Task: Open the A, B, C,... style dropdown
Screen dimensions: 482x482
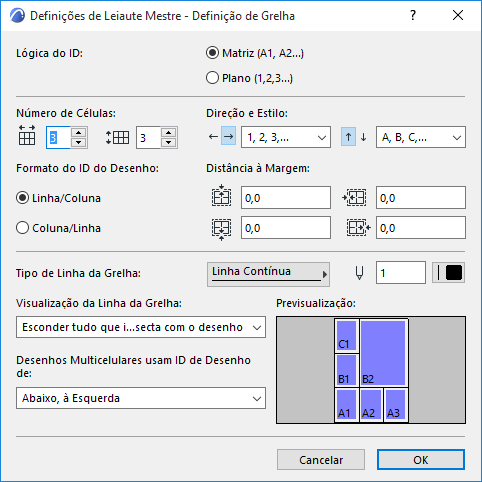Action: (421, 137)
